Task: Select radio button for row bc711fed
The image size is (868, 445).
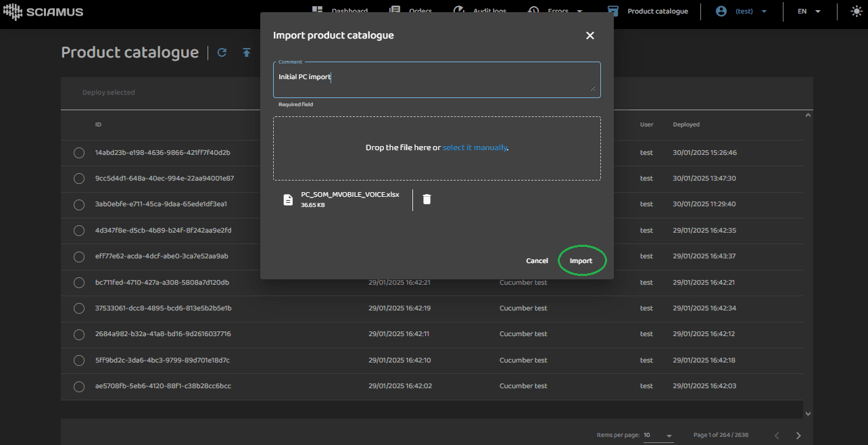Action: [79, 283]
